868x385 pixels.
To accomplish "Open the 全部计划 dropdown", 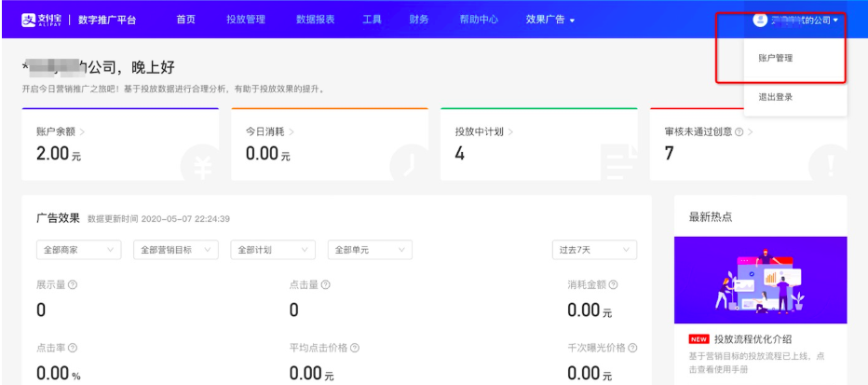I will 273,250.
